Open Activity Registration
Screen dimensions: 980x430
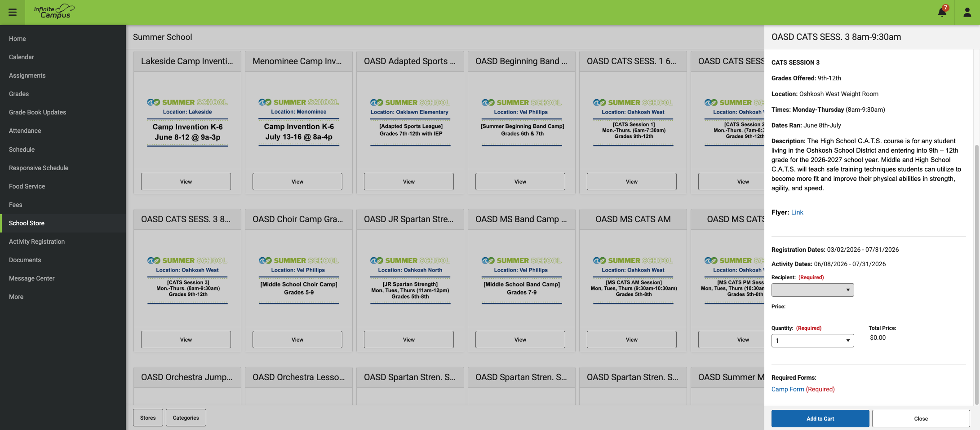[x=63, y=241]
